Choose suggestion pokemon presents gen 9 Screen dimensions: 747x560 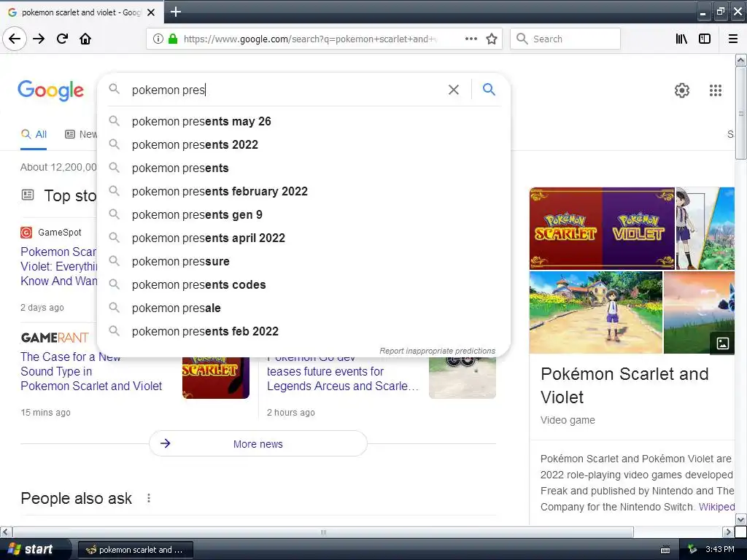click(x=303, y=215)
